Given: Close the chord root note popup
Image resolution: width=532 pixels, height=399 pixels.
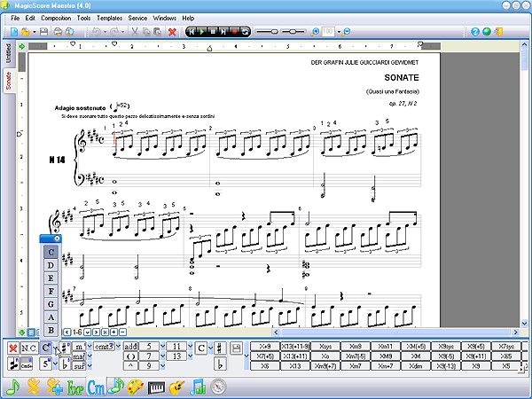Looking at the screenshot, I should pos(57,239).
